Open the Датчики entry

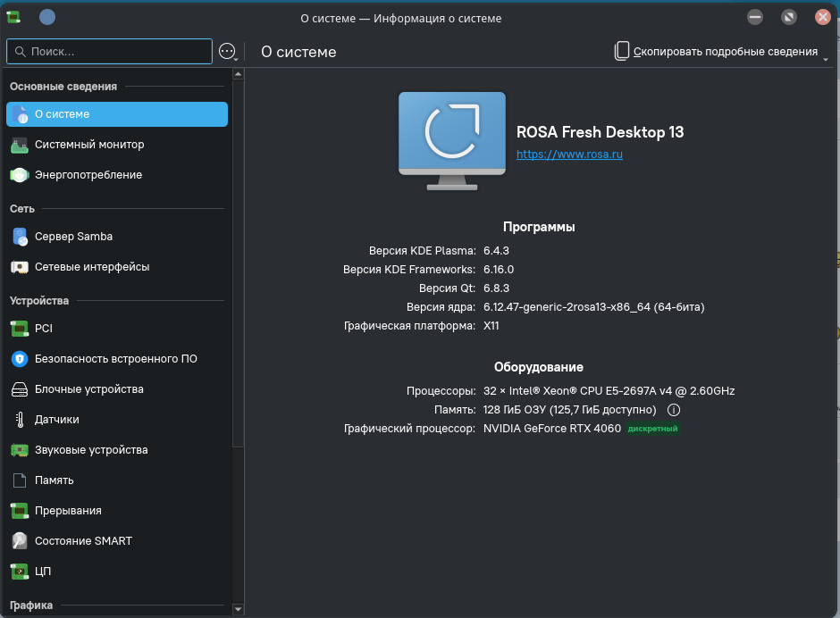pos(117,420)
